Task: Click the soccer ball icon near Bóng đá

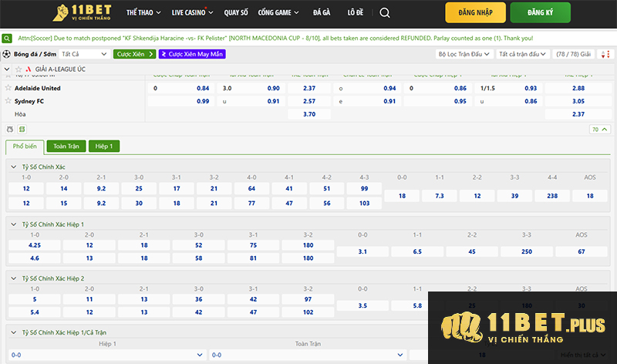Action: point(7,54)
